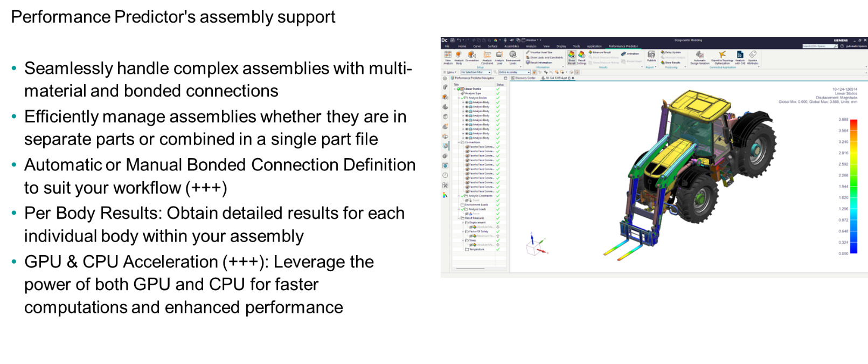Viewport: 868px width, 364px height.
Task: Click Show Loads and Constraints
Action: click(545, 58)
